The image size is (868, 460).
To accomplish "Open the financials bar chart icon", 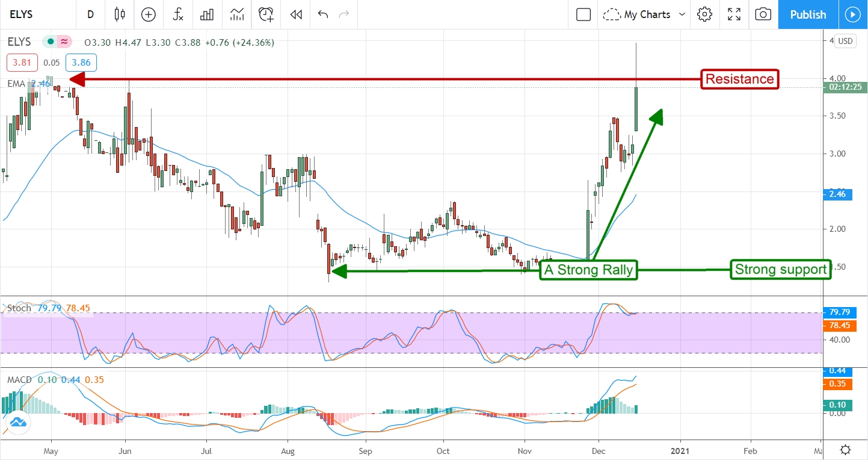I will [208, 14].
